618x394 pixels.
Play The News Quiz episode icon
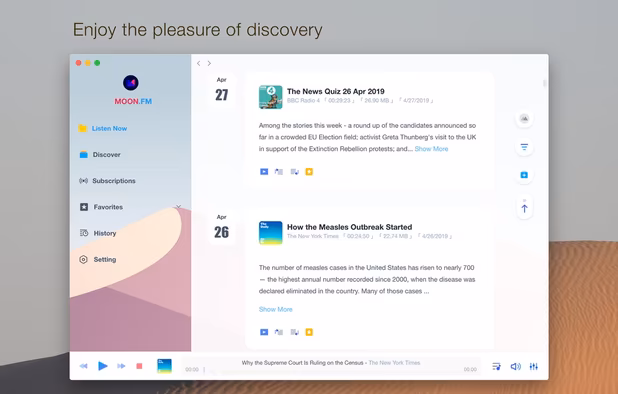[x=264, y=171]
